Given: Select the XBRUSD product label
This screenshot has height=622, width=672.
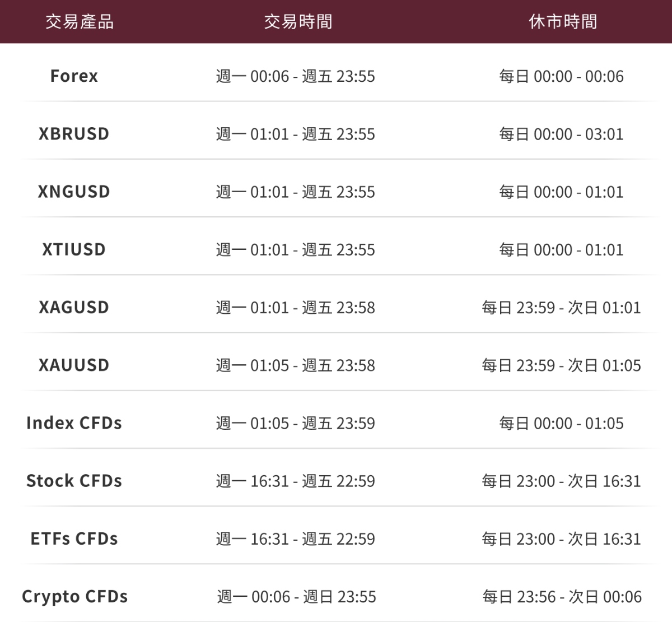Looking at the screenshot, I should 74,134.
